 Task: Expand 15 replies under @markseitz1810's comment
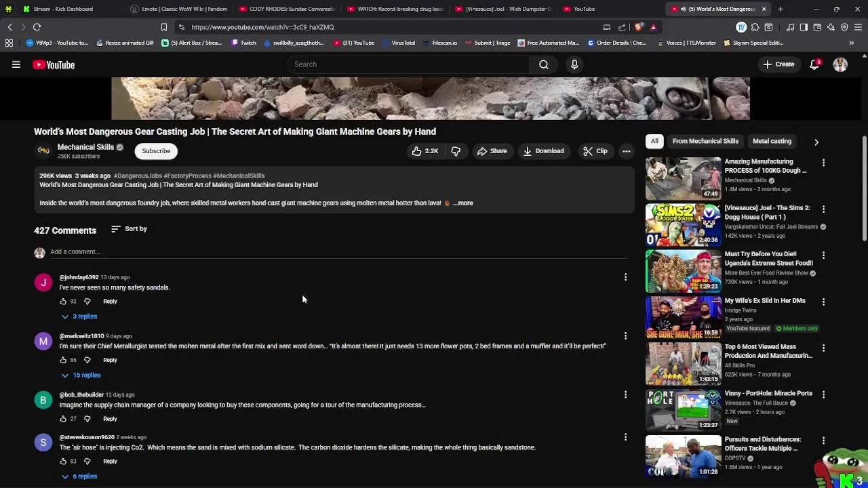[81, 375]
